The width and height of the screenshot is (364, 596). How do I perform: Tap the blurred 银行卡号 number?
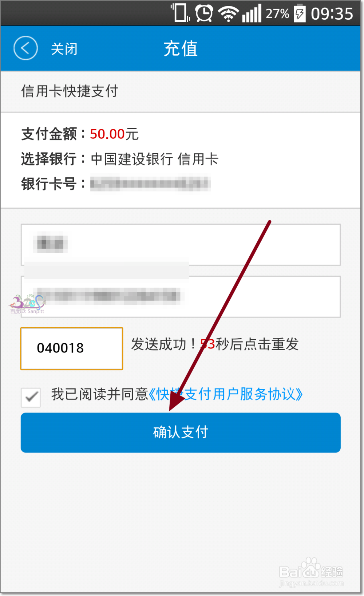[150, 183]
